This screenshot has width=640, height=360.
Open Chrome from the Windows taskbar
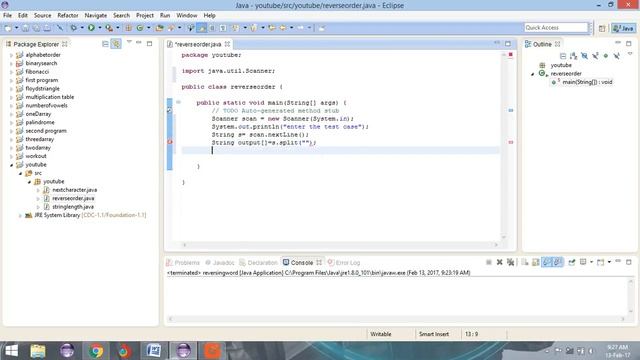[x=96, y=351]
